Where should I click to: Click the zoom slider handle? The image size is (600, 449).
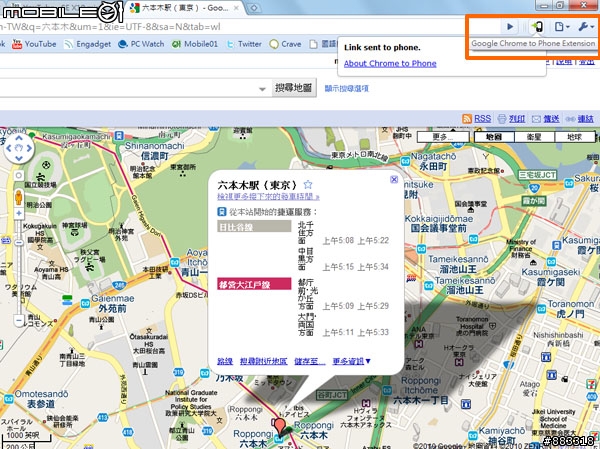[x=19, y=242]
